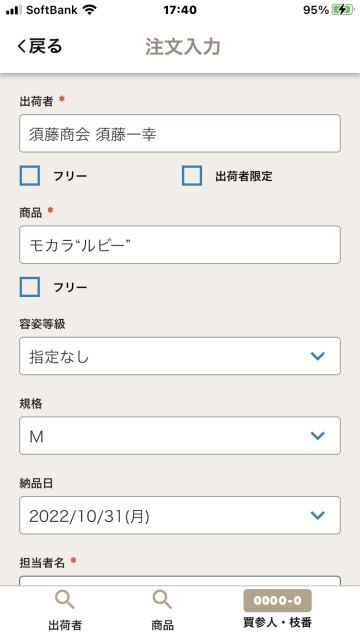Image resolution: width=360 pixels, height=640 pixels.
Task: Tap the 出荷者 field with 須藤商会 須藤一幸
Action: coord(180,133)
